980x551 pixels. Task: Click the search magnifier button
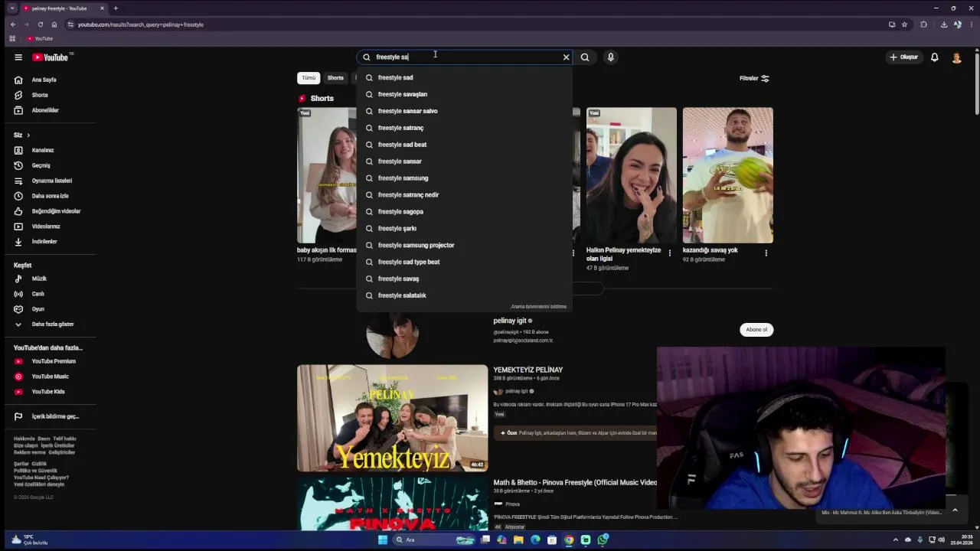point(585,57)
